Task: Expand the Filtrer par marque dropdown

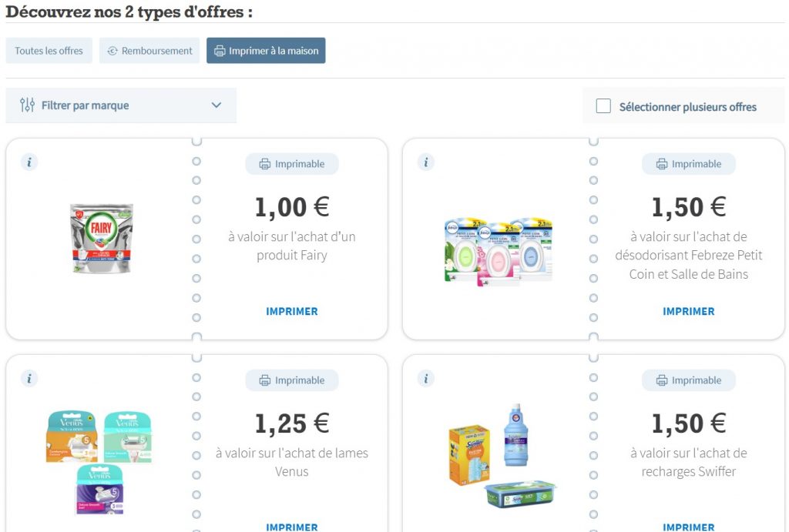Action: [121, 105]
